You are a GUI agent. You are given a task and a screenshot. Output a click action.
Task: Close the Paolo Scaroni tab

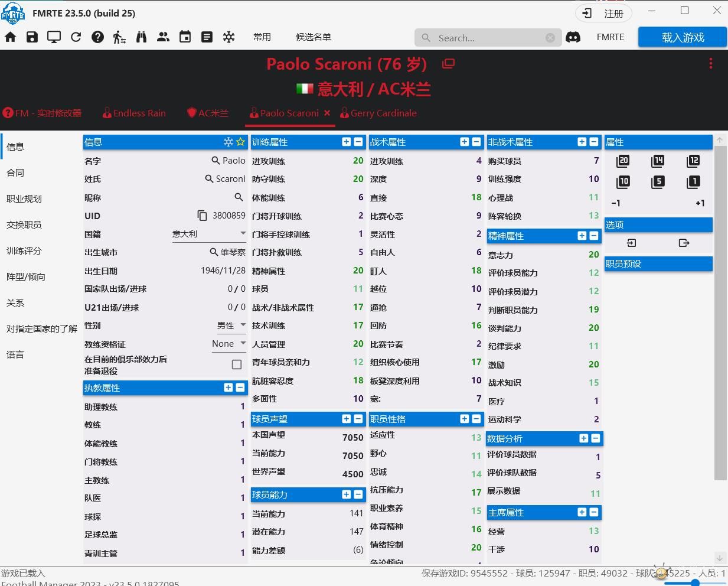327,112
